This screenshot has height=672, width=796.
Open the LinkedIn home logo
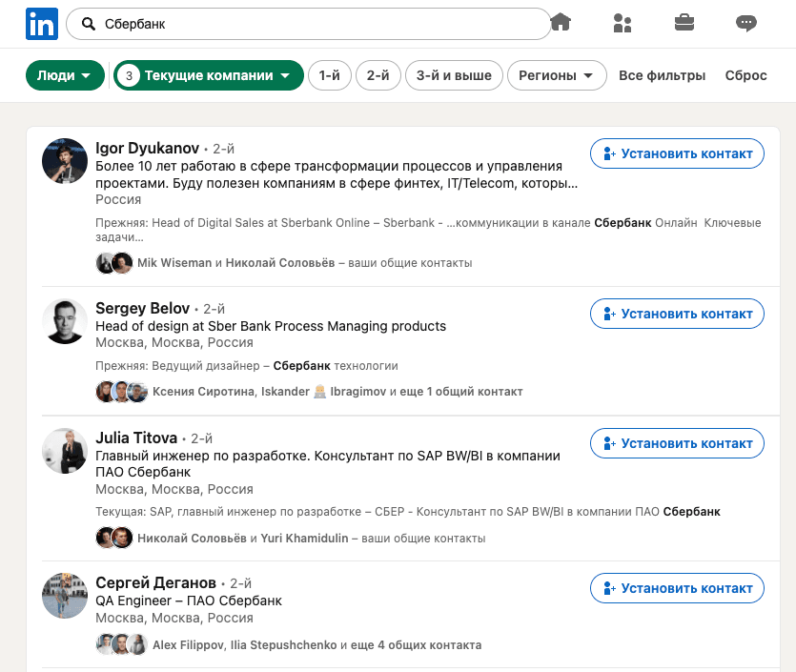(42, 23)
